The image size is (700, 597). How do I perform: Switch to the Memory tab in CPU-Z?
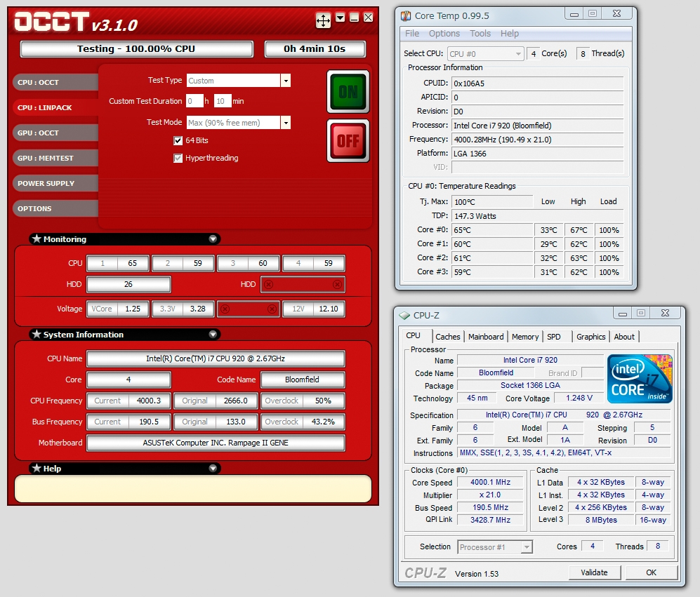(x=525, y=337)
